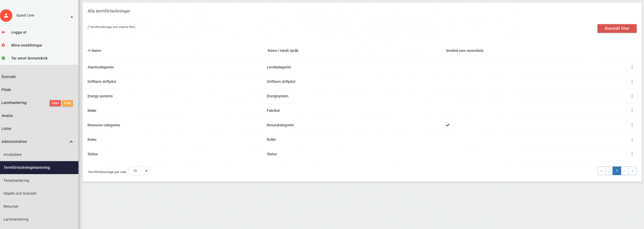Click the red 5363 alarm badge
Image resolution: width=644 pixels, height=229 pixels.
point(55,103)
